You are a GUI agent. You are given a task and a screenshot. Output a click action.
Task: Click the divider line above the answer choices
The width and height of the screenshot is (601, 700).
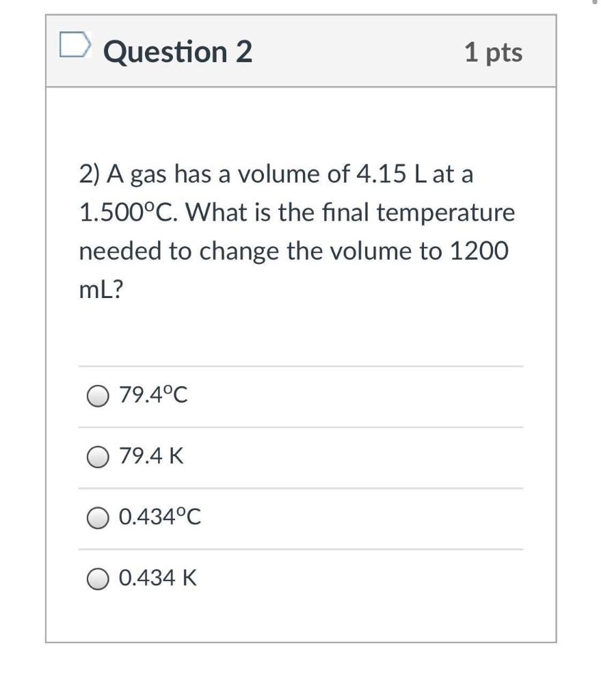coord(301,364)
